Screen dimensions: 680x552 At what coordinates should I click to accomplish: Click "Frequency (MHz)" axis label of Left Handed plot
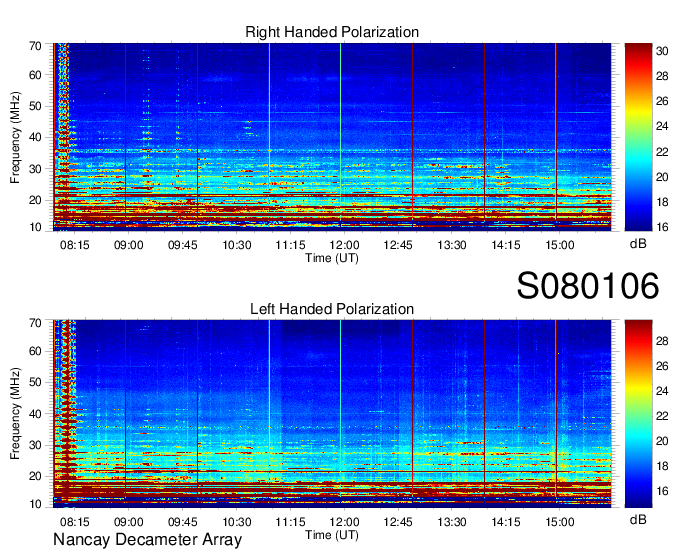pos(15,414)
